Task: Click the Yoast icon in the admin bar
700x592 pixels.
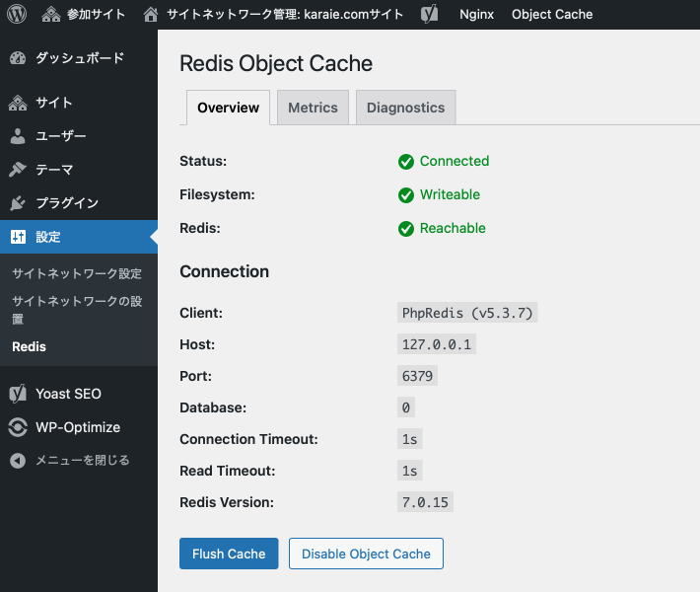Action: pyautogui.click(x=430, y=14)
